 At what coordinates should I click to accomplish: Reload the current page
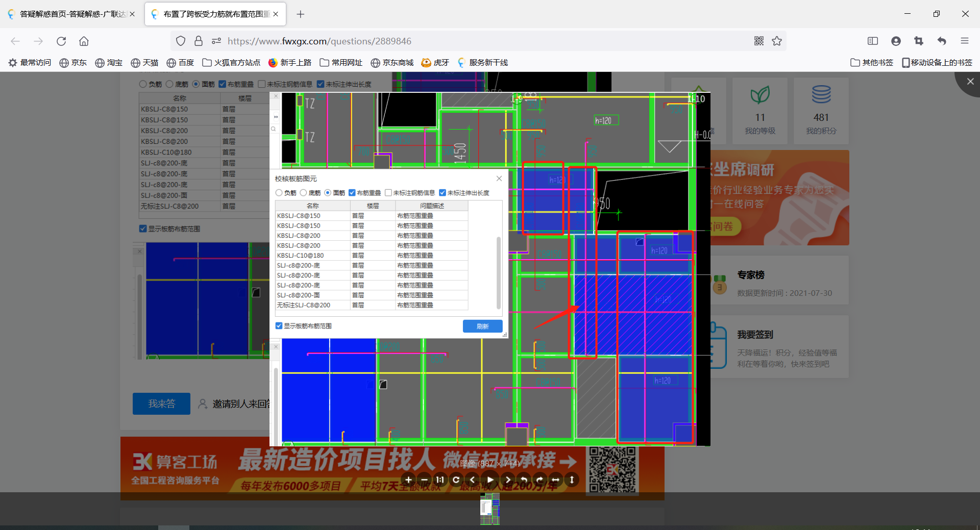point(61,41)
